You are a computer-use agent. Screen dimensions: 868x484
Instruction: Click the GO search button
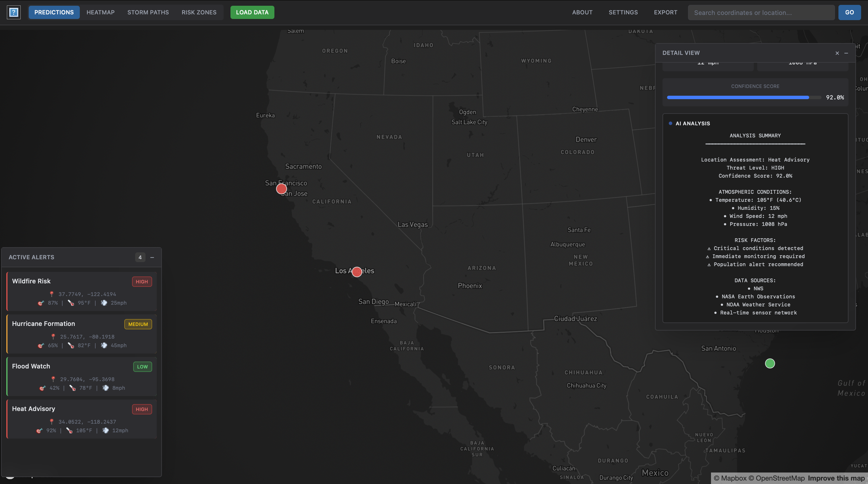849,12
